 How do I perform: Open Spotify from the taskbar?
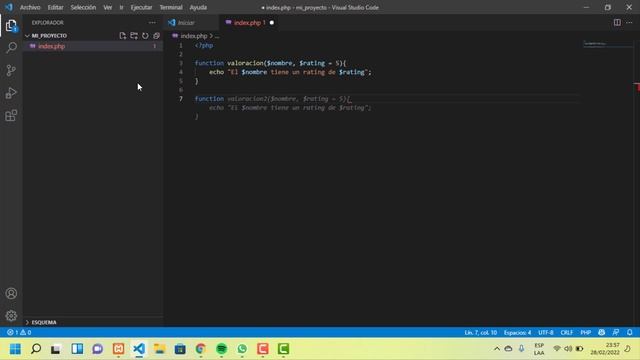[222, 349]
